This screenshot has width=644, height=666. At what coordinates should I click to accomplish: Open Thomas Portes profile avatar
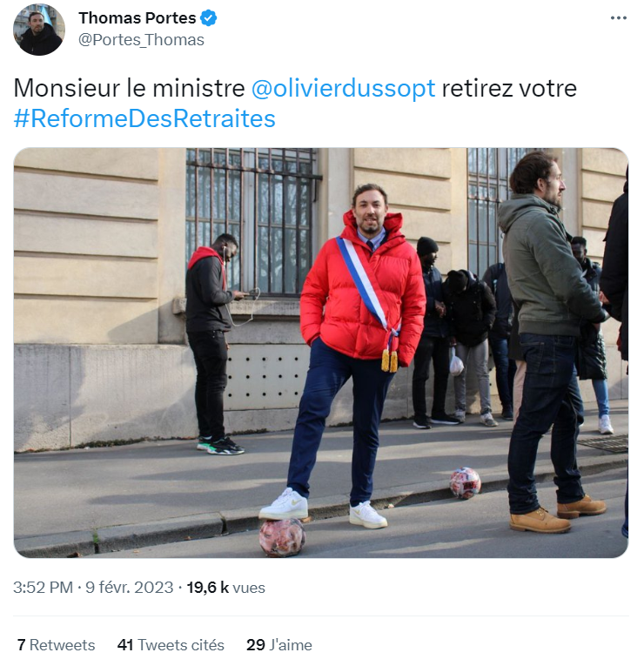(x=39, y=30)
